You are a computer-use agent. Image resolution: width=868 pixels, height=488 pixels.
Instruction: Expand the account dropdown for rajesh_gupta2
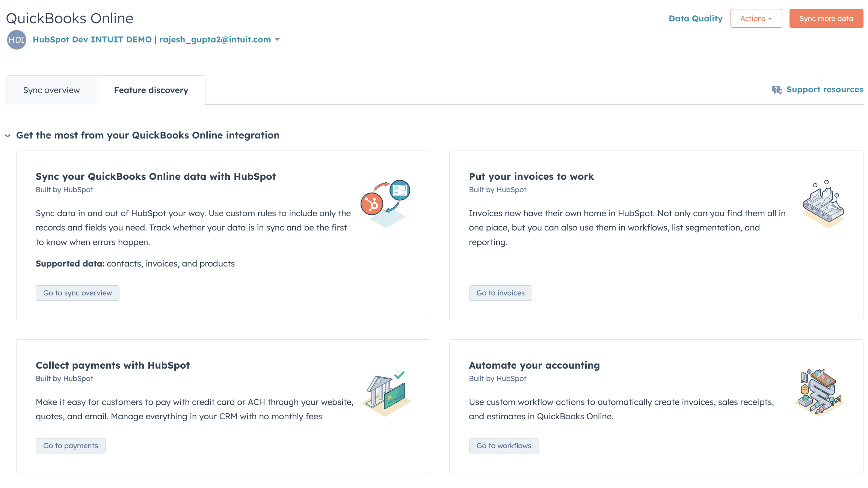(277, 39)
